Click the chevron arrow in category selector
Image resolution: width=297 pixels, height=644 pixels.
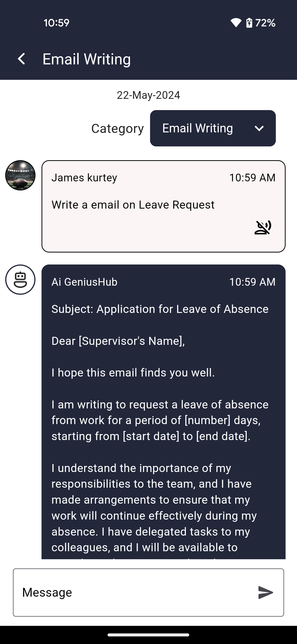coord(259,128)
